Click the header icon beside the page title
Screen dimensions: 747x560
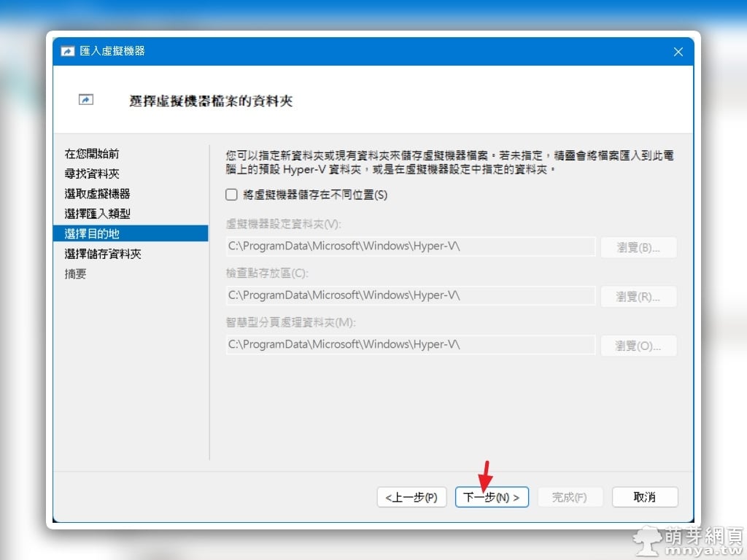[86, 100]
